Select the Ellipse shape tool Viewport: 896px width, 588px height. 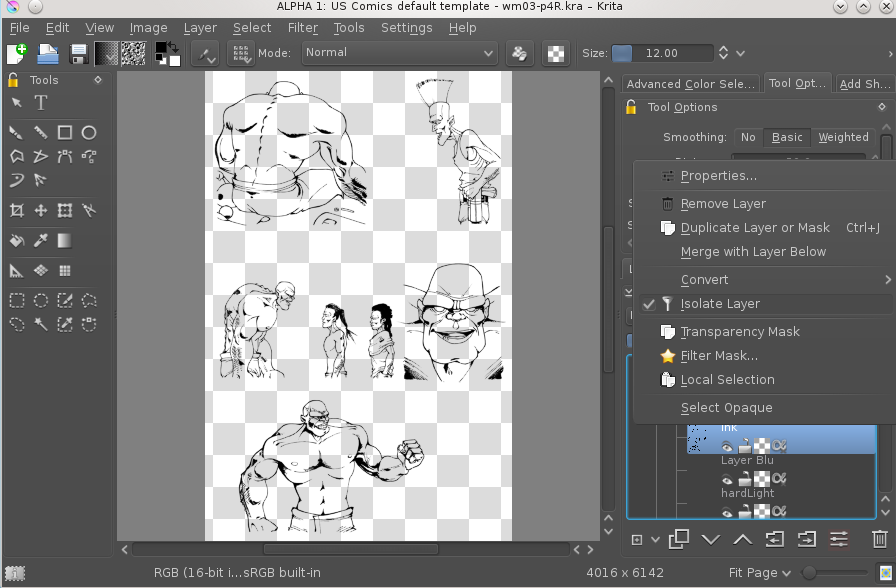[x=89, y=133]
